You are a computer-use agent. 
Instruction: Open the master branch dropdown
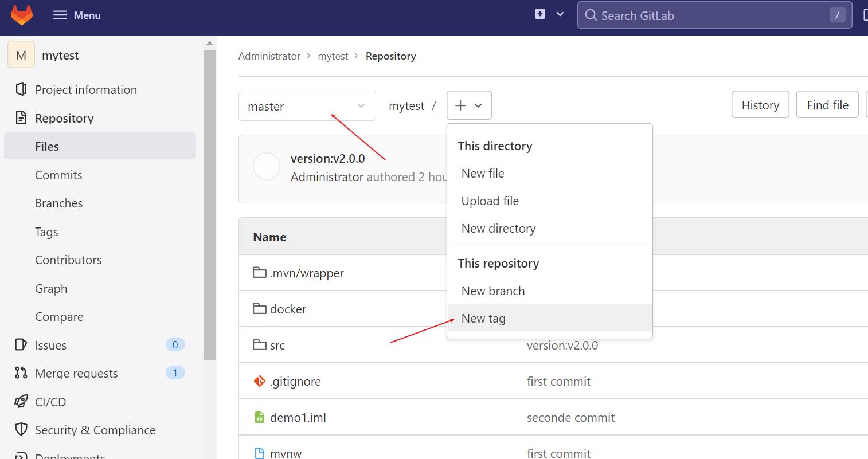point(307,106)
